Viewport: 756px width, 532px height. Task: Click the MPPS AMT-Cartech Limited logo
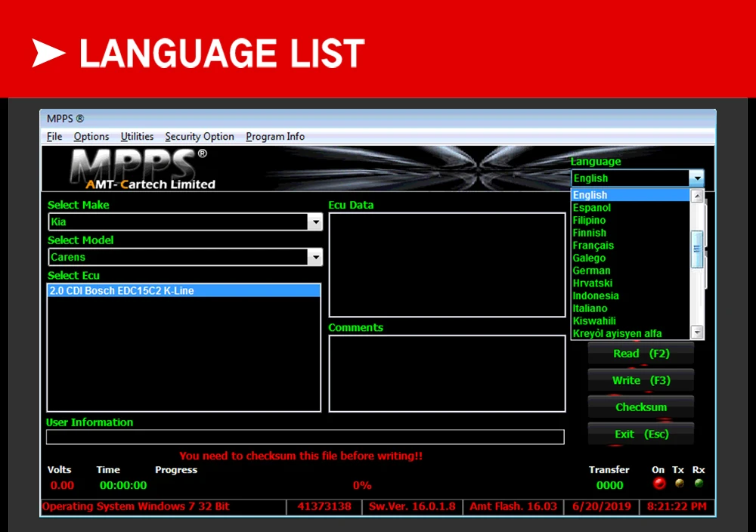pos(143,169)
